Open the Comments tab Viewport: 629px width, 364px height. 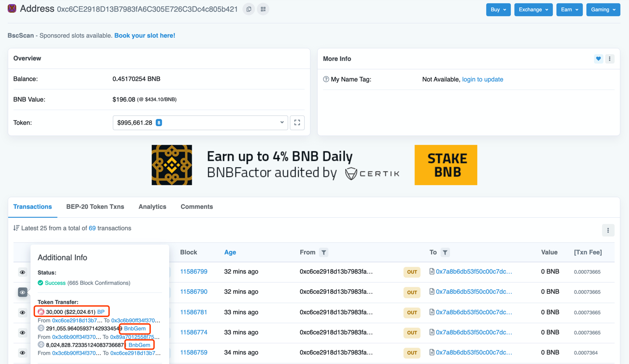[x=197, y=207]
